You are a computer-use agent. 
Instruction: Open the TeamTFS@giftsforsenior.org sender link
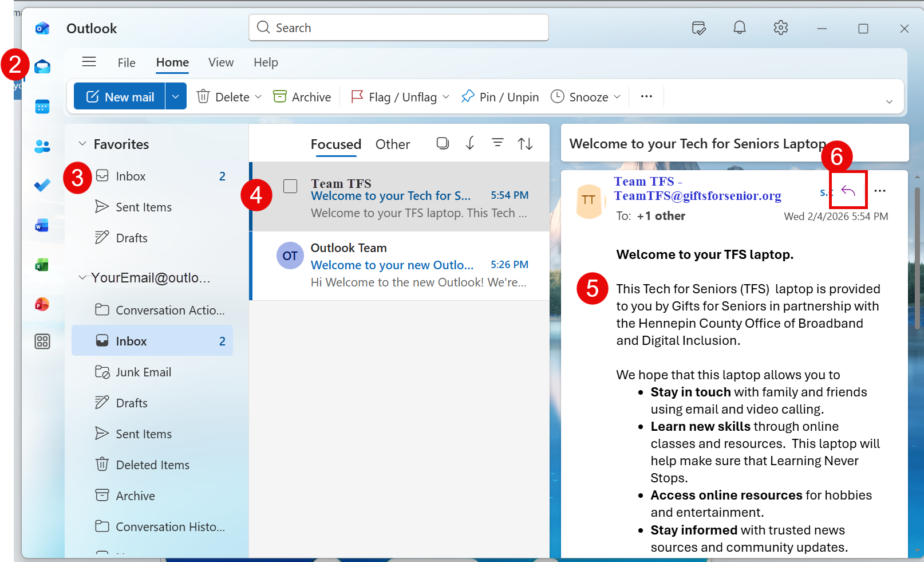point(697,195)
